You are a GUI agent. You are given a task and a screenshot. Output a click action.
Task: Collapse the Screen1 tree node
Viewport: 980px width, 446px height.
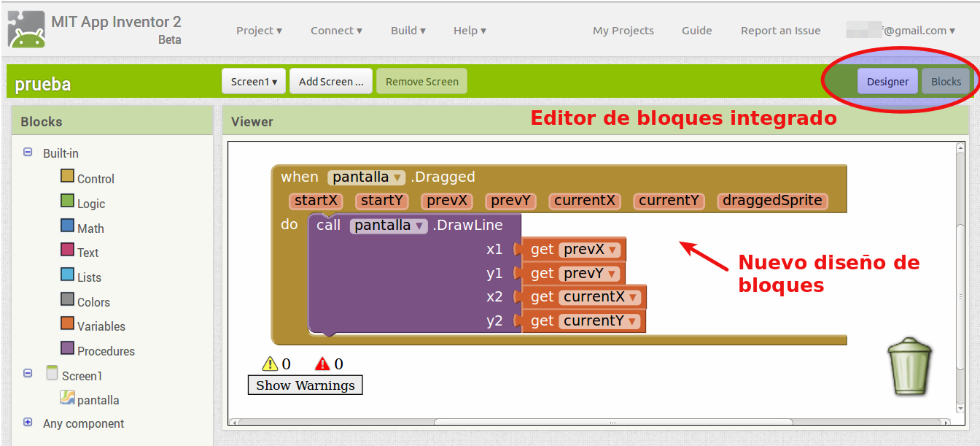pyautogui.click(x=28, y=373)
